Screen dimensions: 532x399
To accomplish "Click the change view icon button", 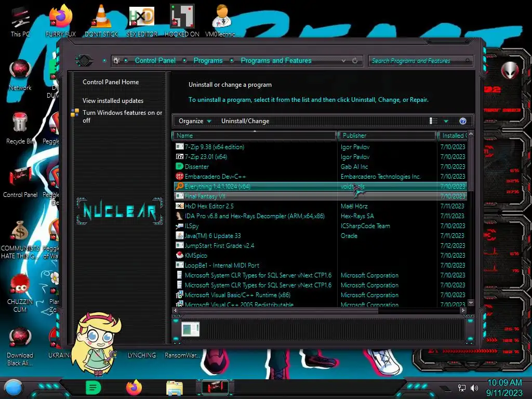I will [433, 121].
